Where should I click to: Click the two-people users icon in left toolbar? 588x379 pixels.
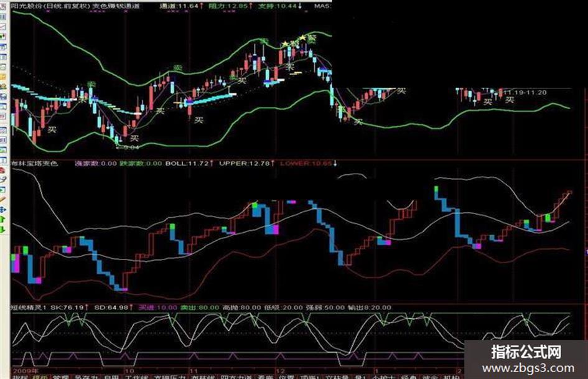click(3, 87)
